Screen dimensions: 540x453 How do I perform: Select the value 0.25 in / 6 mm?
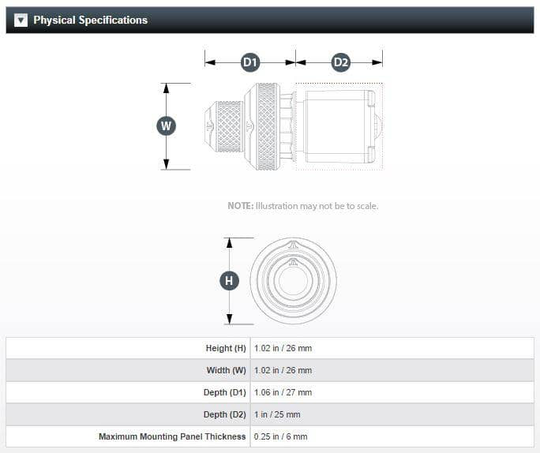tap(281, 436)
